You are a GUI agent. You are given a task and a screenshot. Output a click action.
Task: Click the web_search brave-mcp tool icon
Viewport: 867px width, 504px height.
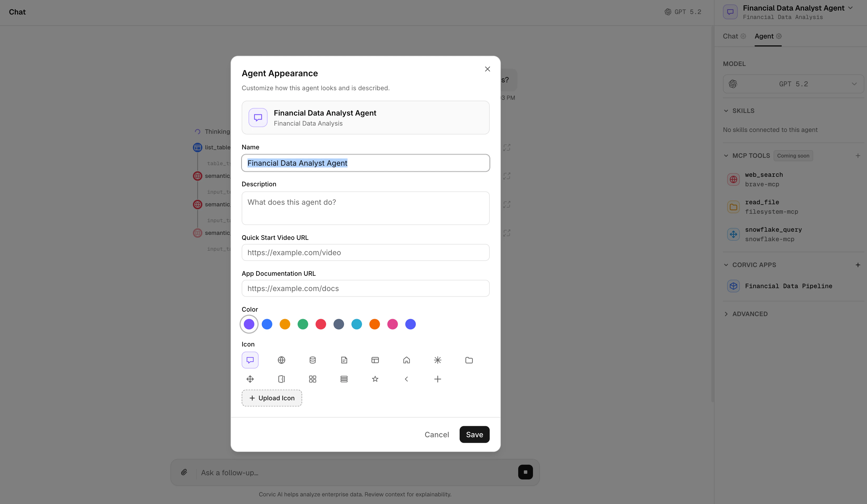click(733, 179)
